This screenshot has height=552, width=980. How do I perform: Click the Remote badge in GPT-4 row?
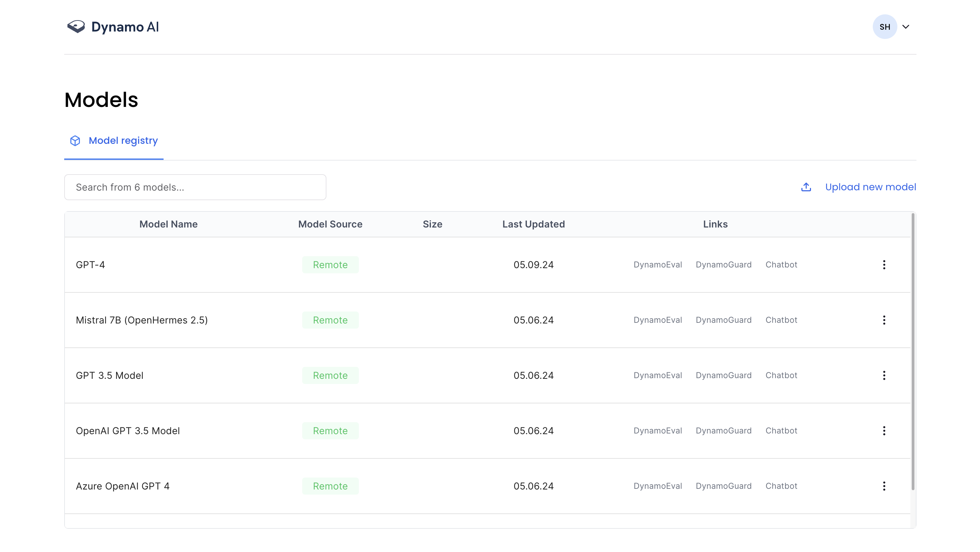(x=330, y=265)
